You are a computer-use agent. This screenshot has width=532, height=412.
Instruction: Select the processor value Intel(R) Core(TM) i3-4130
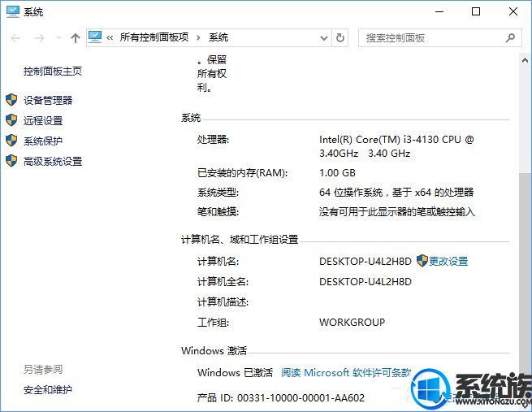(x=396, y=146)
